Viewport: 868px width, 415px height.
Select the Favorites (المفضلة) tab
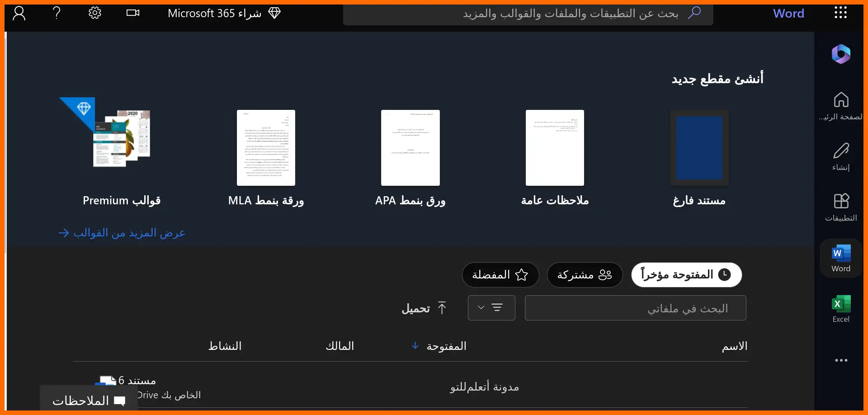coord(500,275)
